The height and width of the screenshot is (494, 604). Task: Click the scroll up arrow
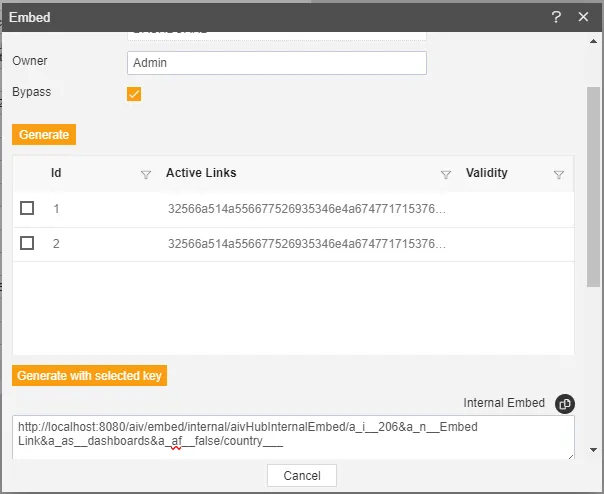tap(594, 41)
